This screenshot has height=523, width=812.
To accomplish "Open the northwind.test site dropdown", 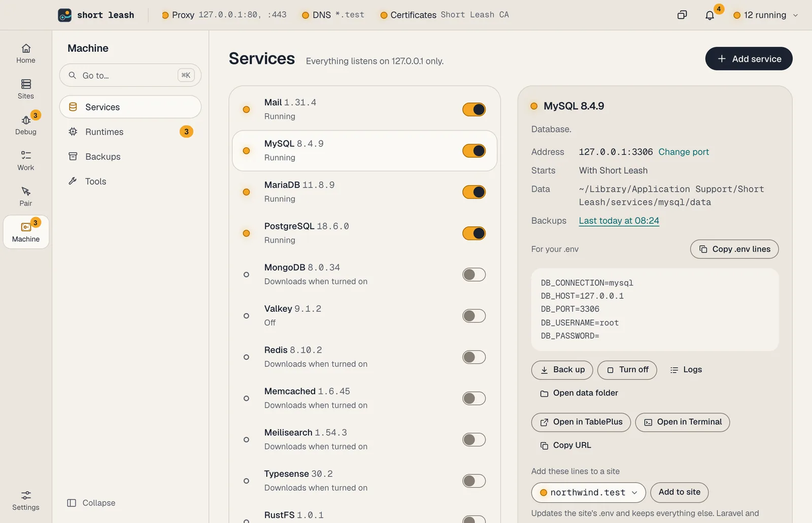I will pyautogui.click(x=589, y=493).
